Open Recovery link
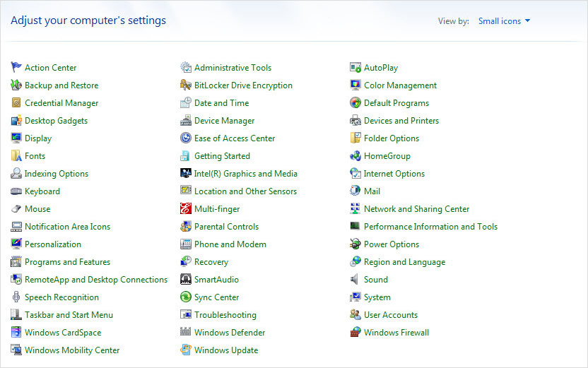588x368 pixels. tap(211, 262)
